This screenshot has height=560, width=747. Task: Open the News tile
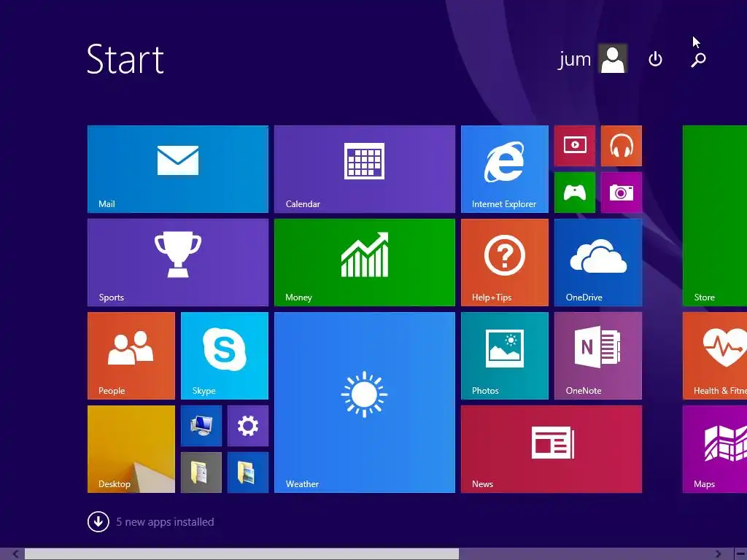pos(551,449)
